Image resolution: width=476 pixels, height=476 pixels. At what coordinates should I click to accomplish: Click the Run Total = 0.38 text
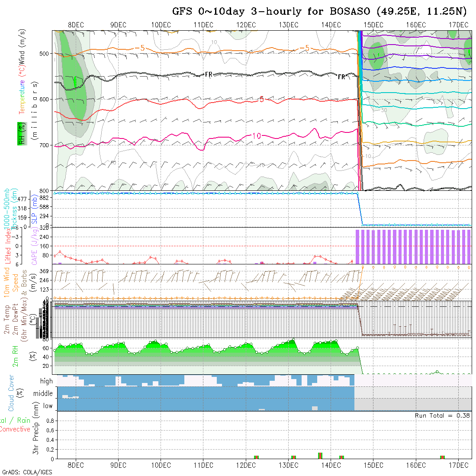442,415
